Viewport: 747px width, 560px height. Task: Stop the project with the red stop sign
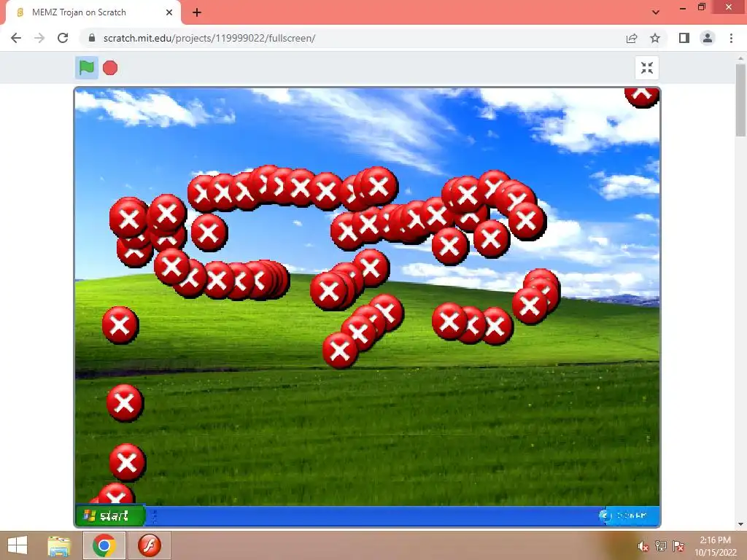(x=110, y=68)
